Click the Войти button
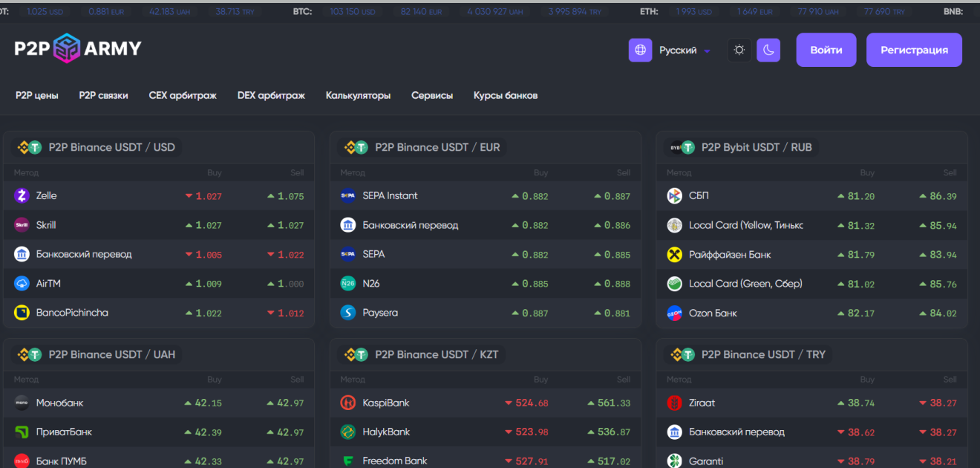Image resolution: width=980 pixels, height=468 pixels. [826, 50]
